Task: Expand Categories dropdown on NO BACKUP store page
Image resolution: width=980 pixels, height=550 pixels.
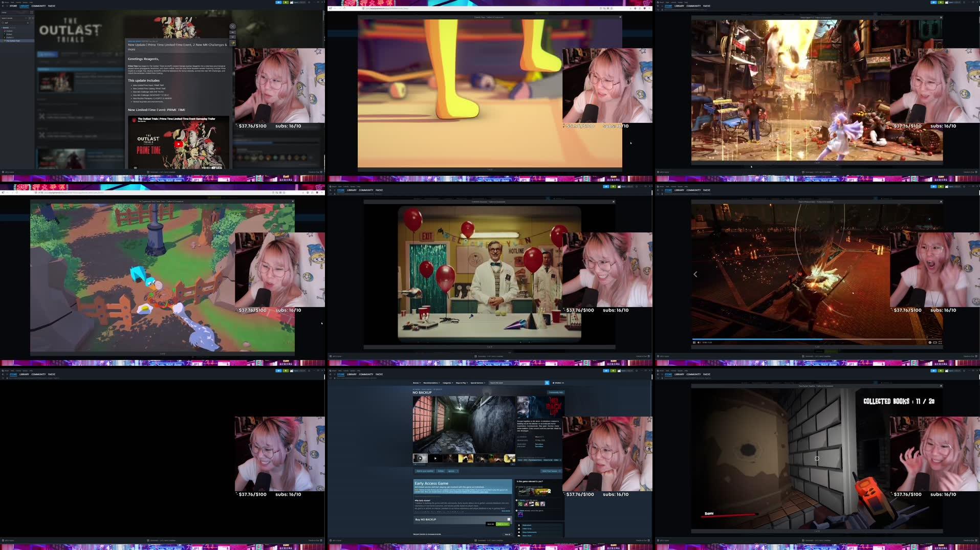Action: click(x=448, y=383)
